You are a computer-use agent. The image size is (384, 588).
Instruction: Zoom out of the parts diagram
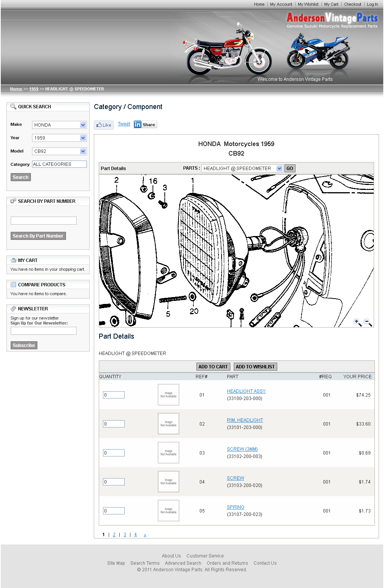(x=368, y=323)
